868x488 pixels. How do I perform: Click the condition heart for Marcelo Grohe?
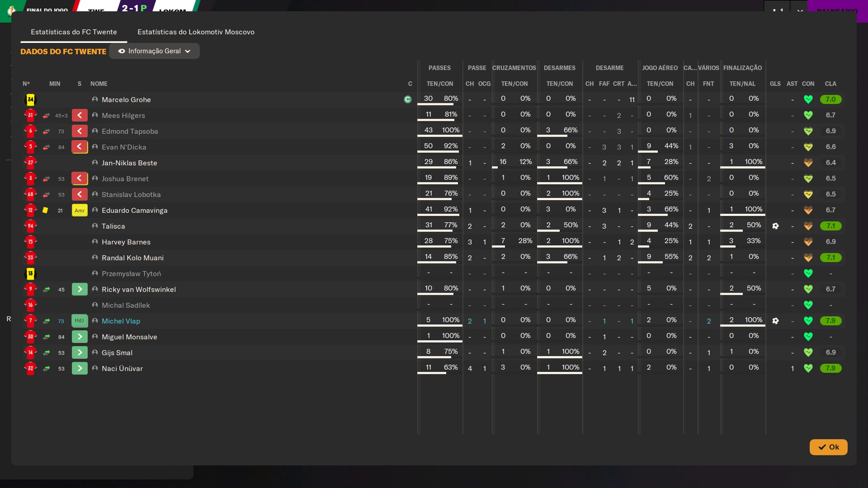click(808, 99)
